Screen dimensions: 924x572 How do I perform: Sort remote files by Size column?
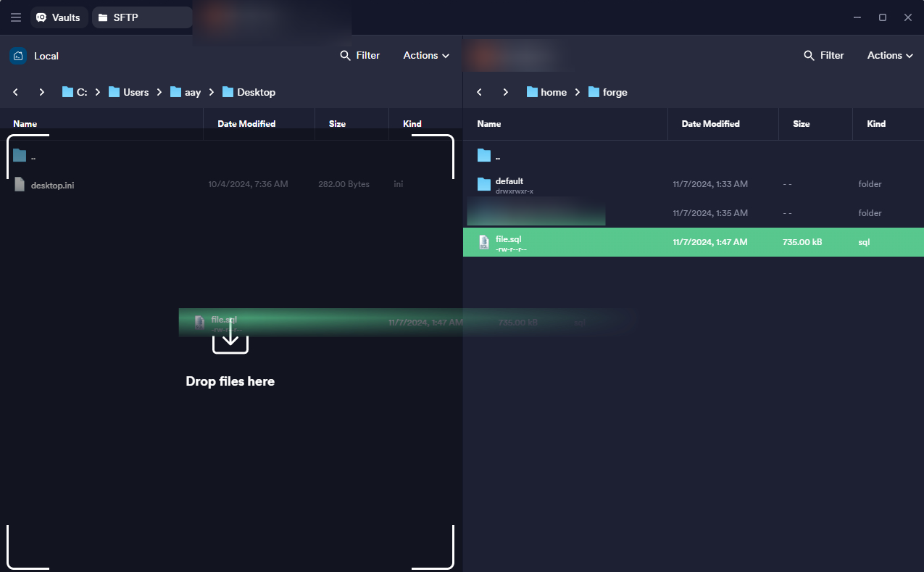click(801, 124)
